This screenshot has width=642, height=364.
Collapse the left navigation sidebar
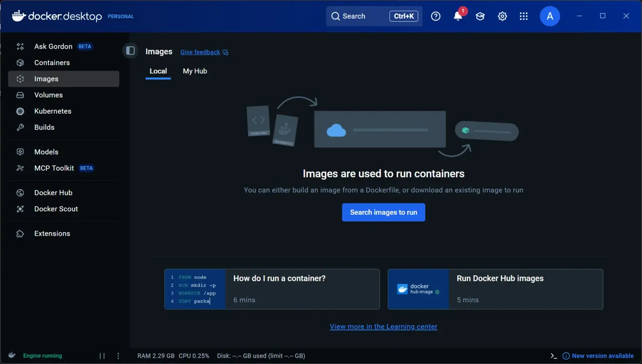[131, 51]
